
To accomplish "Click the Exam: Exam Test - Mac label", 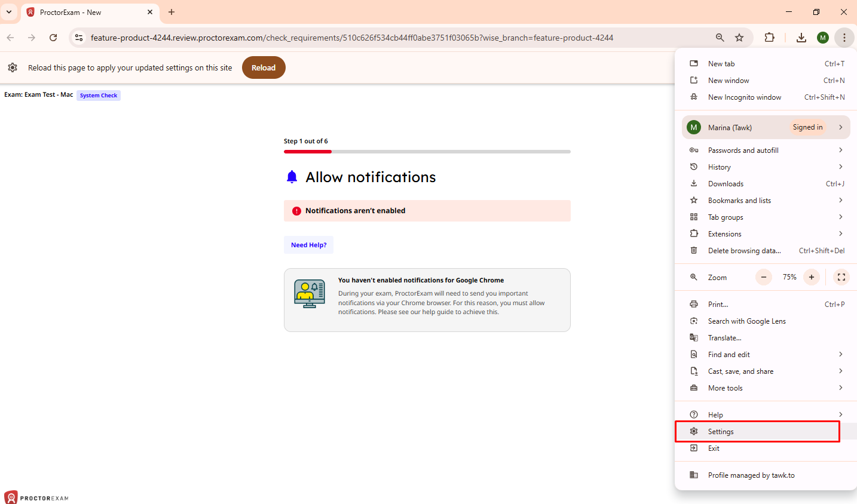I will click(x=38, y=94).
